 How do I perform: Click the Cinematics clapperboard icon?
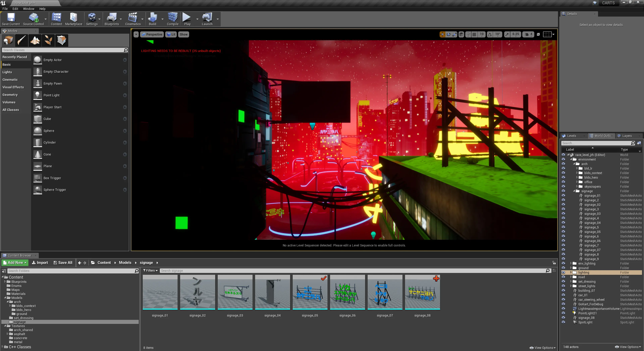click(133, 17)
